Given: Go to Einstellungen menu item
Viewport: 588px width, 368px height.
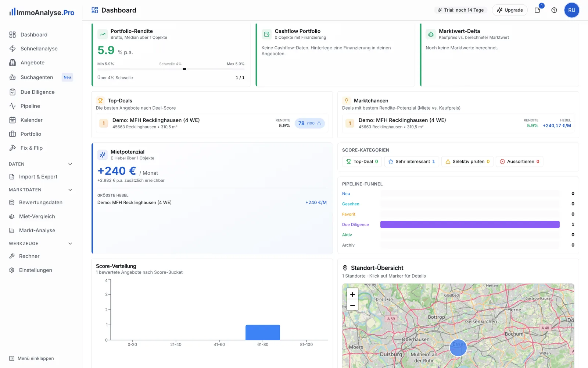Looking at the screenshot, I should (41, 270).
